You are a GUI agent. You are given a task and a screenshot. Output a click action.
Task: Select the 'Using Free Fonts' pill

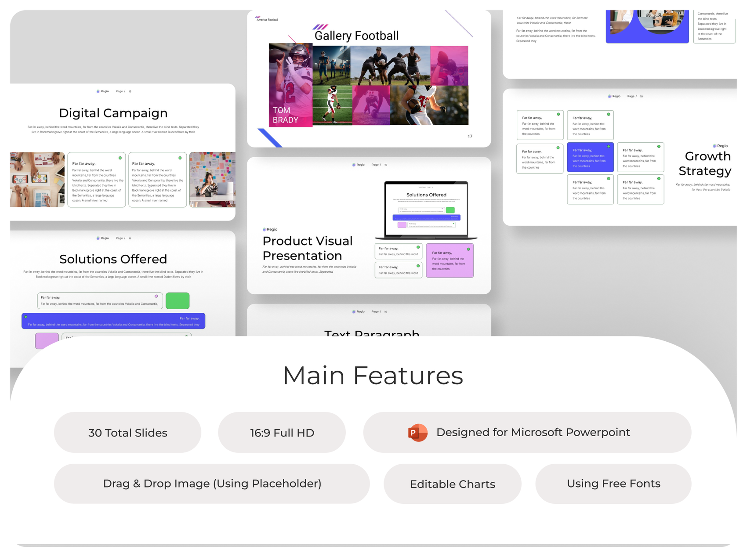613,484
